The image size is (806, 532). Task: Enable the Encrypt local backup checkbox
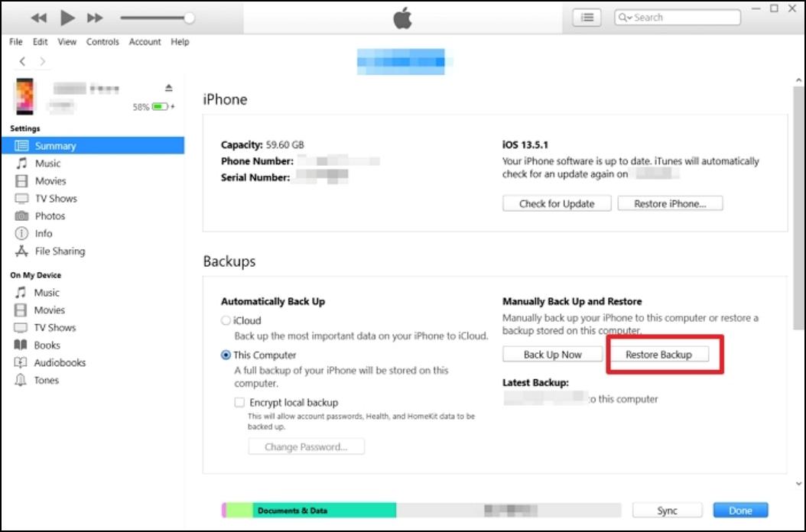pyautogui.click(x=240, y=402)
